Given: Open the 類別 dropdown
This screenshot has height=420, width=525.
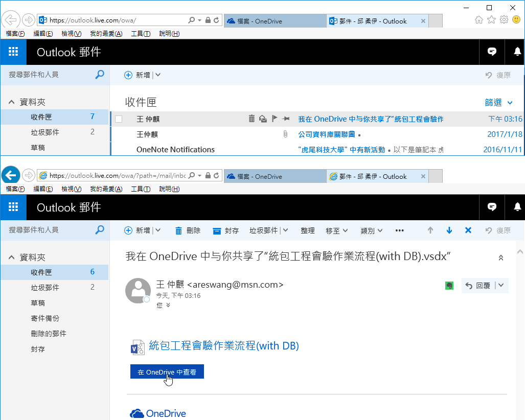Looking at the screenshot, I should 372,230.
